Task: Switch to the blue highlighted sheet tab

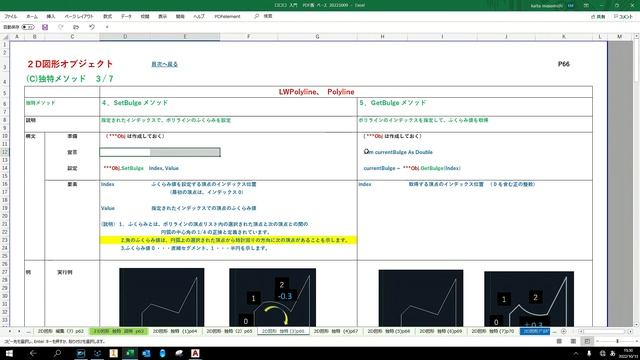Action: 535,331
